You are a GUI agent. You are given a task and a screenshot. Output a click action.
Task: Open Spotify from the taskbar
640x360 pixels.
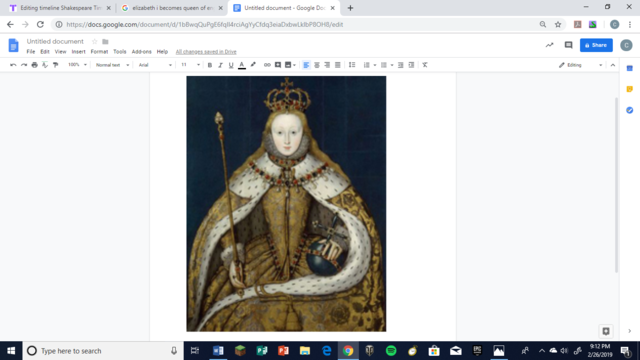pos(391,351)
